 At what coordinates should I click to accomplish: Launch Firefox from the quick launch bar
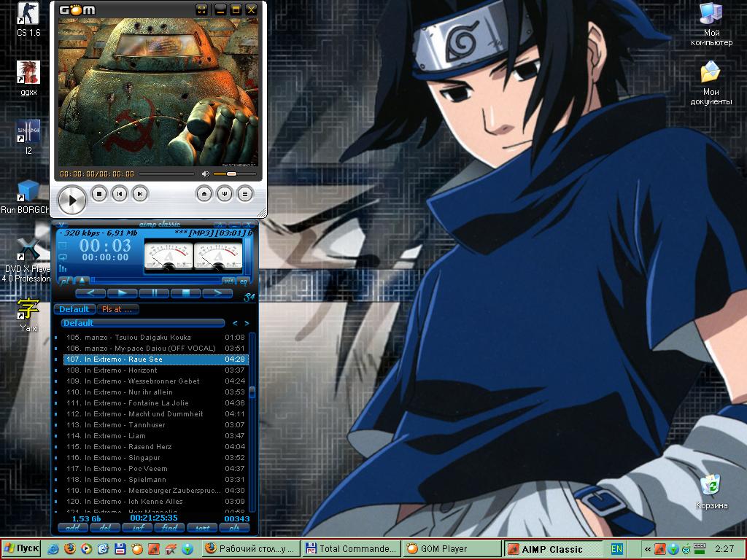tap(70, 549)
